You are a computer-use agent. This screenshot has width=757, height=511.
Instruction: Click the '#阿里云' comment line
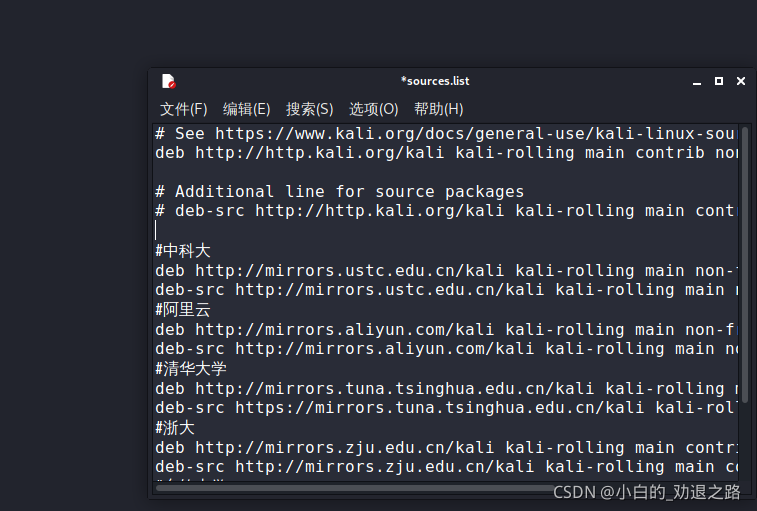[182, 310]
